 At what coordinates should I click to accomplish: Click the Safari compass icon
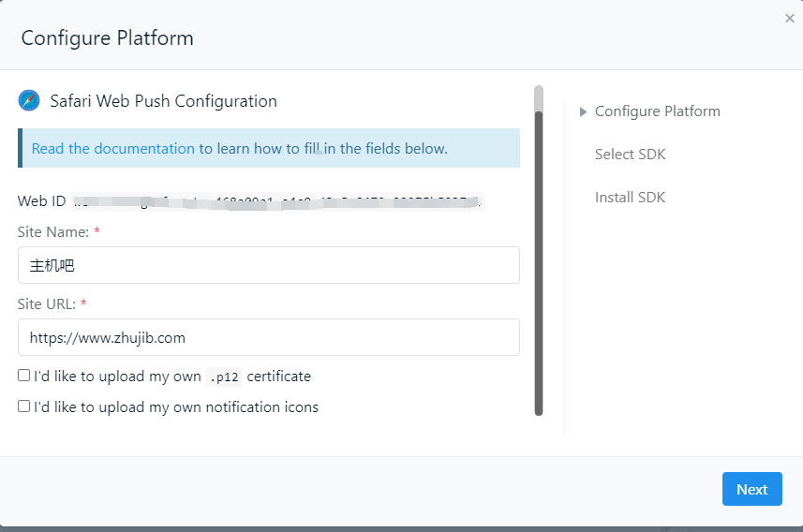[x=29, y=100]
